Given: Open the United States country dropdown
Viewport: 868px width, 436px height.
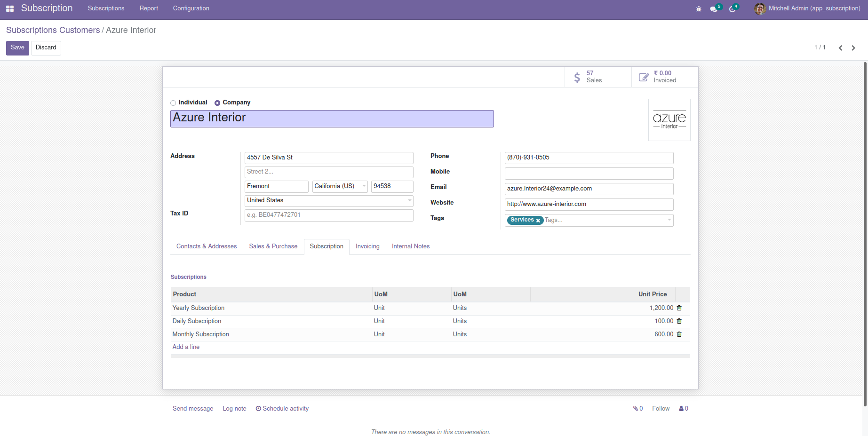Looking at the screenshot, I should (x=409, y=200).
